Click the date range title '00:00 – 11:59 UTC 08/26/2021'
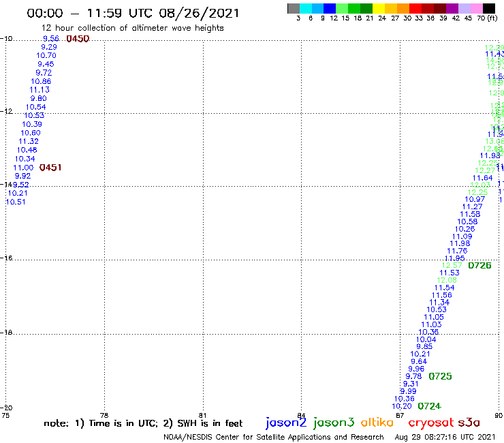 point(133,13)
